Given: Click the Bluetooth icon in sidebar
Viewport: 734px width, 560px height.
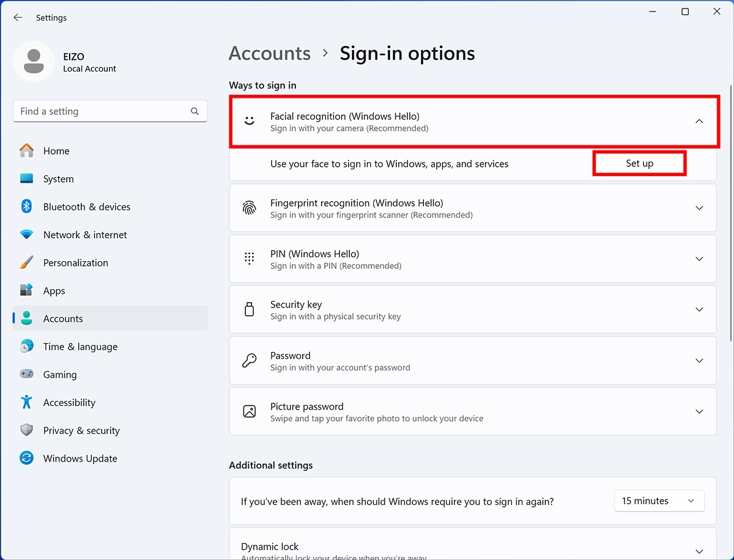Looking at the screenshot, I should [x=26, y=207].
